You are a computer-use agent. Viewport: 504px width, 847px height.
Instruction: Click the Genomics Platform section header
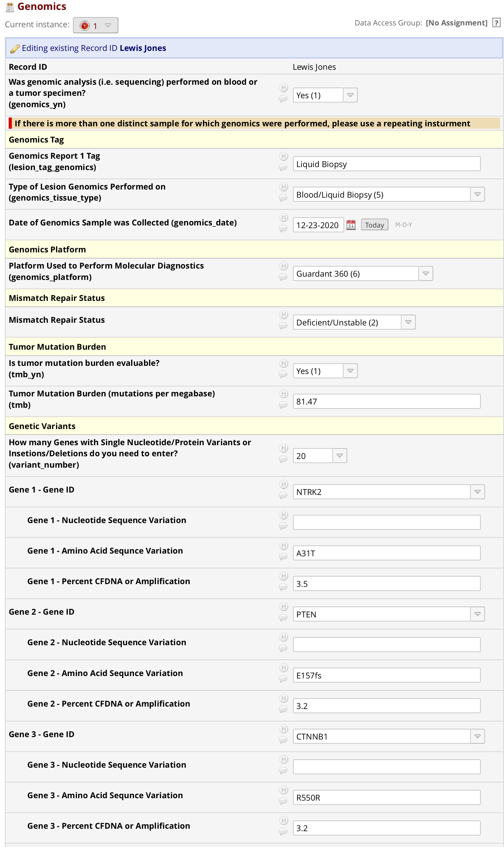254,249
